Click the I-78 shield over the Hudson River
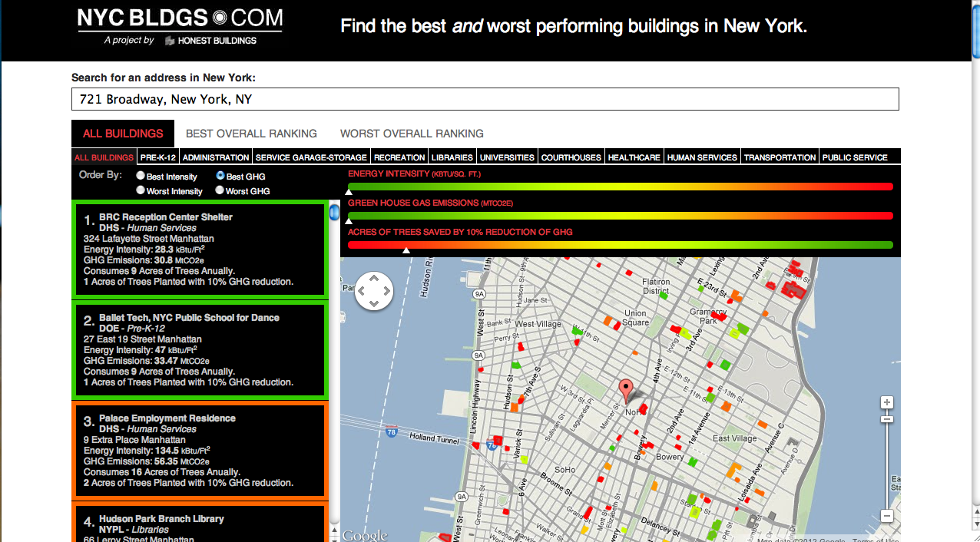980x542 pixels. pos(392,431)
